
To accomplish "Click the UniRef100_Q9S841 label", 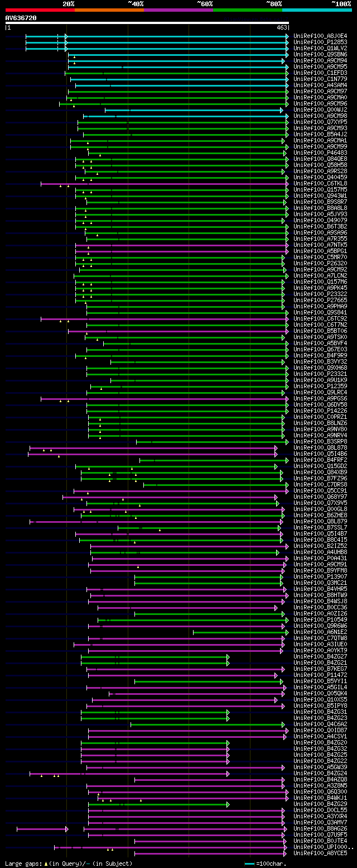I will [320, 312].
